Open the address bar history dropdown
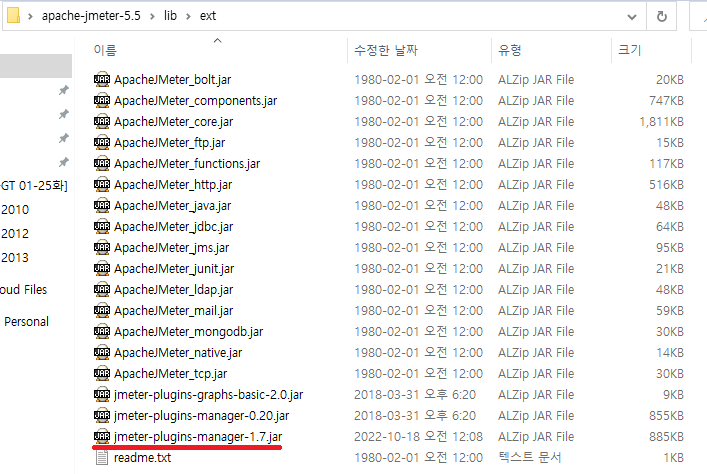Screen dimensions: 707x474 tap(632, 17)
